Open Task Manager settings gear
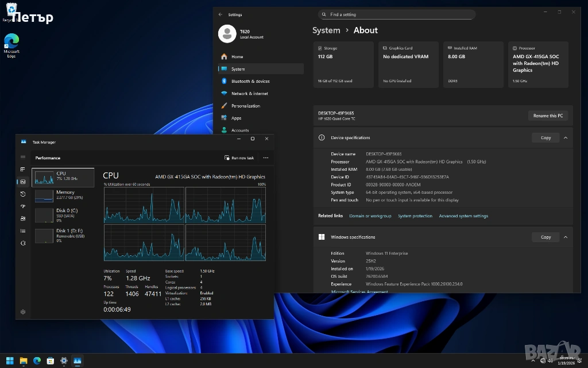 [x=23, y=312]
